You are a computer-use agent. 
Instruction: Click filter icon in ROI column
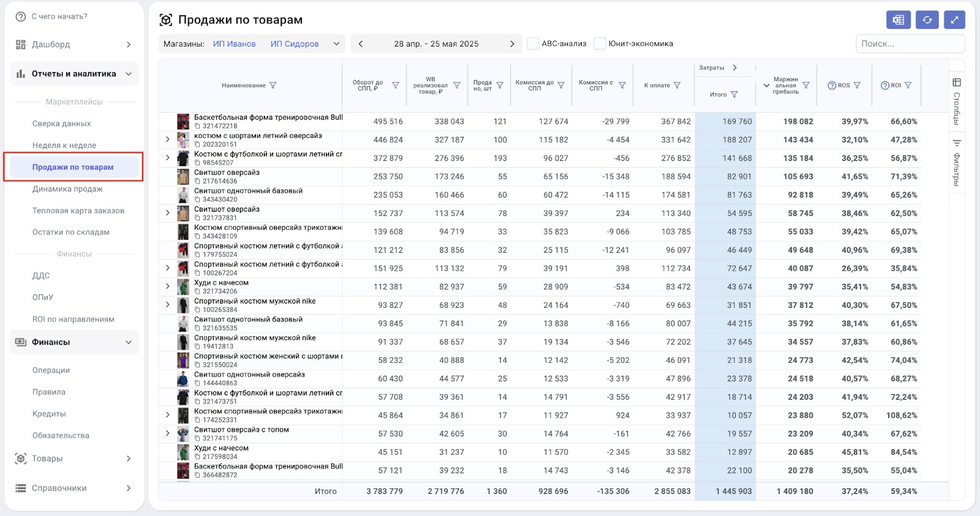(x=908, y=86)
